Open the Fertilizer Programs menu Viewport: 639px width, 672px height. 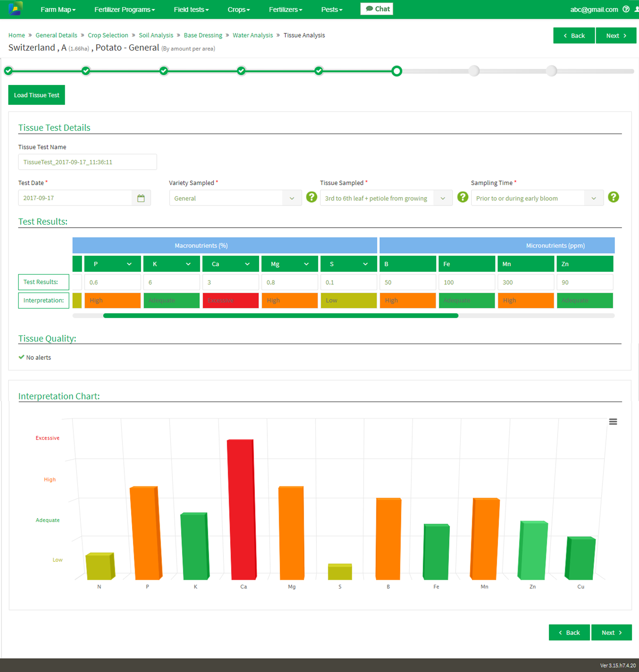tap(124, 10)
